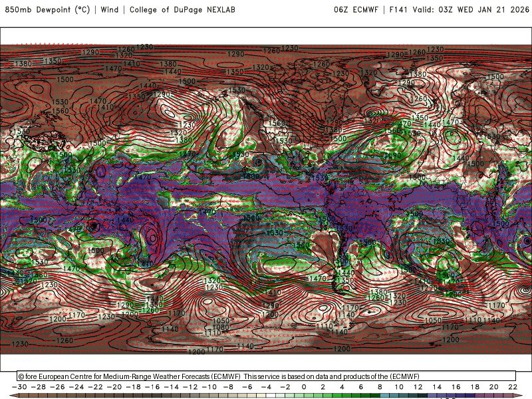Click the '-14' color scale label
Viewport: 532px width, 399px height.
[172, 387]
